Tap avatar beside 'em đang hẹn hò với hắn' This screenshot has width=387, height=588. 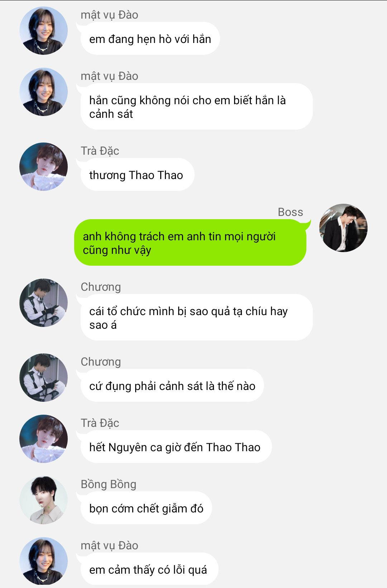[43, 31]
